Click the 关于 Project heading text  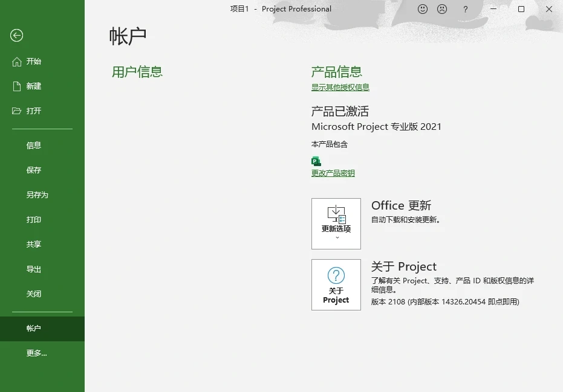click(403, 267)
